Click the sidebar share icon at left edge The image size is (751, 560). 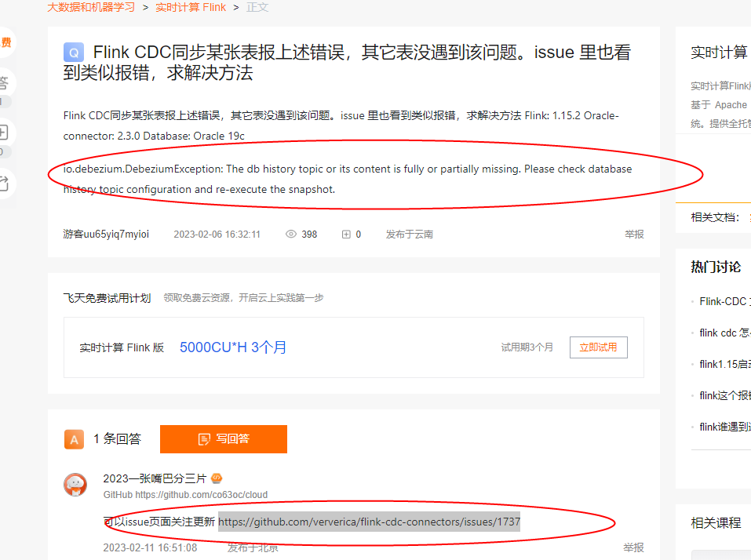(4, 184)
